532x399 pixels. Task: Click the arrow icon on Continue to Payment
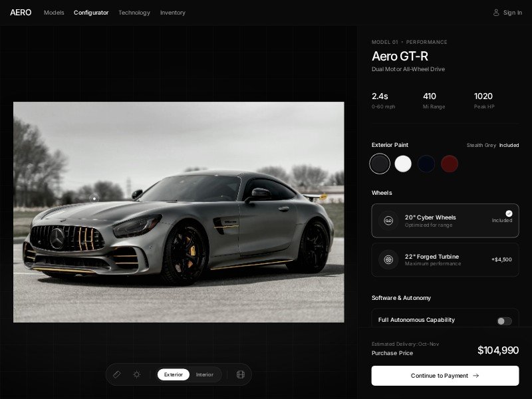click(x=475, y=376)
